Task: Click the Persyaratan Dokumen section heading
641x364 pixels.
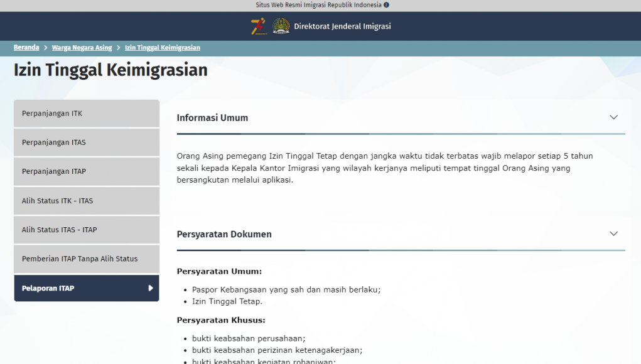Action: point(224,234)
